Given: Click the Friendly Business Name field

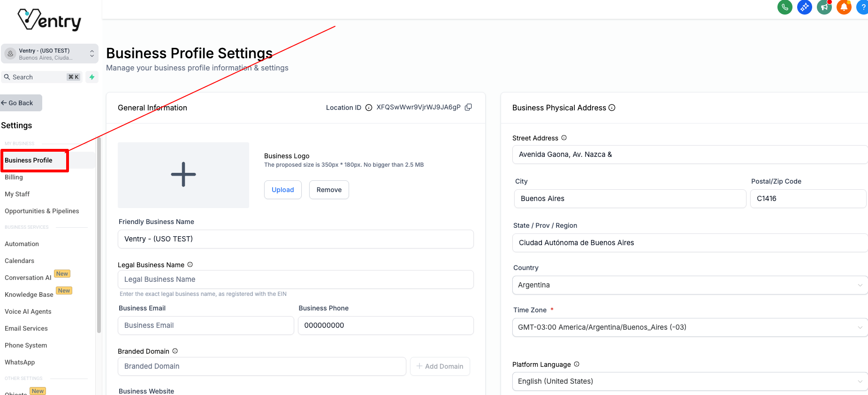Looking at the screenshot, I should pos(296,239).
